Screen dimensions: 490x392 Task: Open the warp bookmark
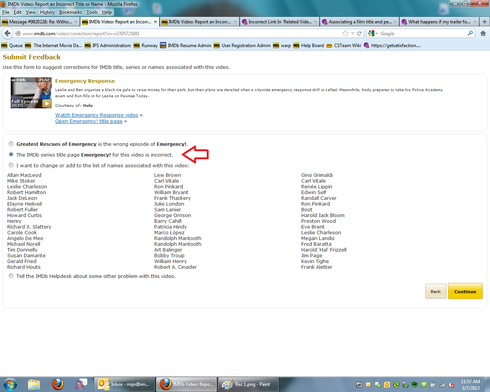(282, 45)
